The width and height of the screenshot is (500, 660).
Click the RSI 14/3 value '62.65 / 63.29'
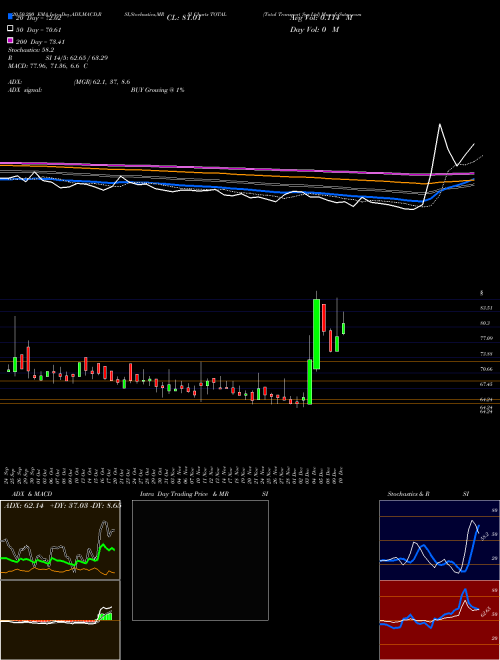89,58
